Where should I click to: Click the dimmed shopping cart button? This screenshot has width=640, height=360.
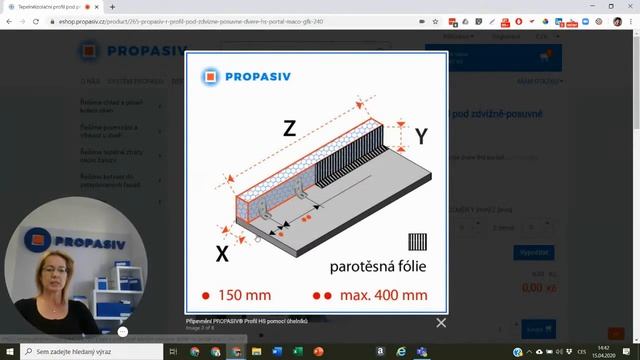point(493,58)
